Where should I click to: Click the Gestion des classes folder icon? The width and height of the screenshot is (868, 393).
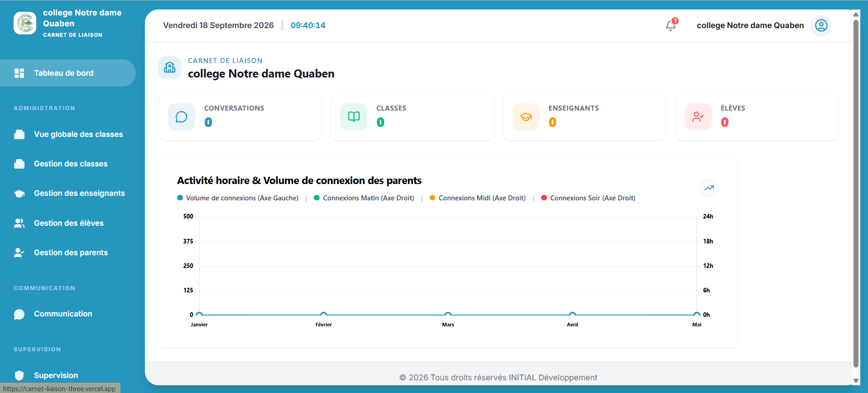pyautogui.click(x=19, y=164)
